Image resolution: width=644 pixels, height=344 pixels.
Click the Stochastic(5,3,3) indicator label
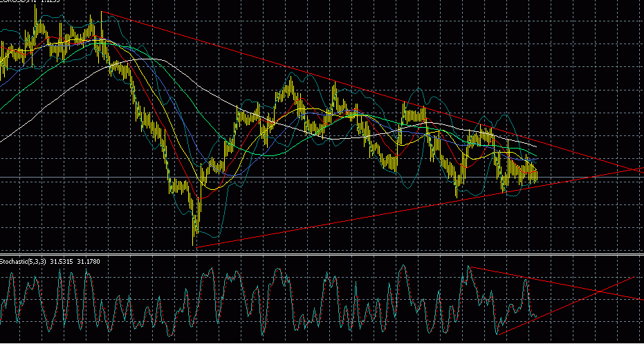[24, 262]
